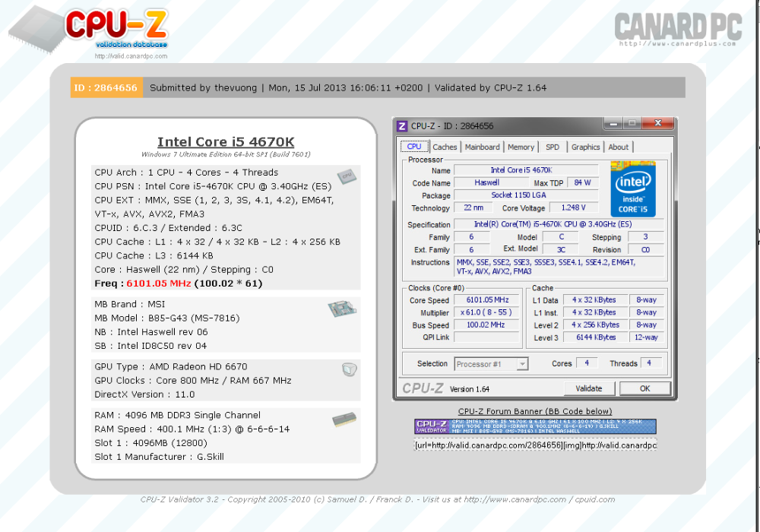This screenshot has width=760, height=532.
Task: Click the Cores count field showing 4
Action: click(587, 363)
